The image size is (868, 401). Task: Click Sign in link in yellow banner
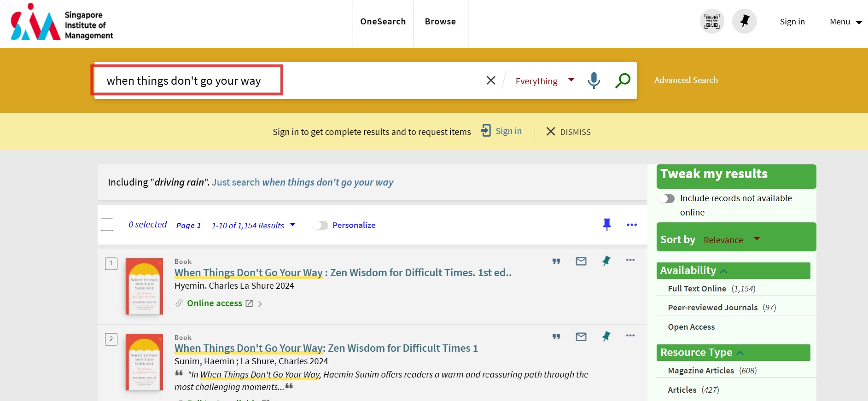click(508, 131)
